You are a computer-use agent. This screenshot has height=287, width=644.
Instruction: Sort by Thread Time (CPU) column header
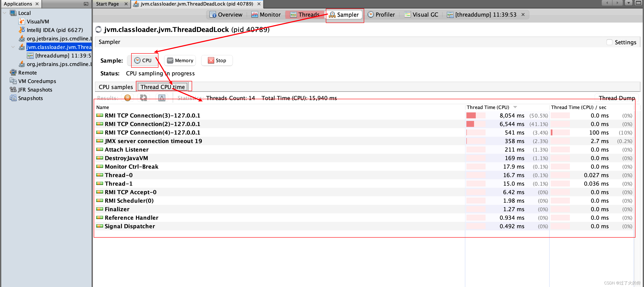click(x=487, y=107)
